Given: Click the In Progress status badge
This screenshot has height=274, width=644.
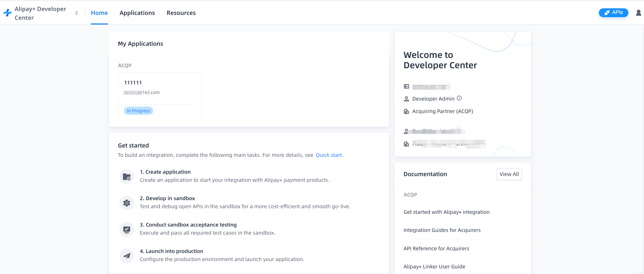Looking at the screenshot, I should tap(138, 111).
